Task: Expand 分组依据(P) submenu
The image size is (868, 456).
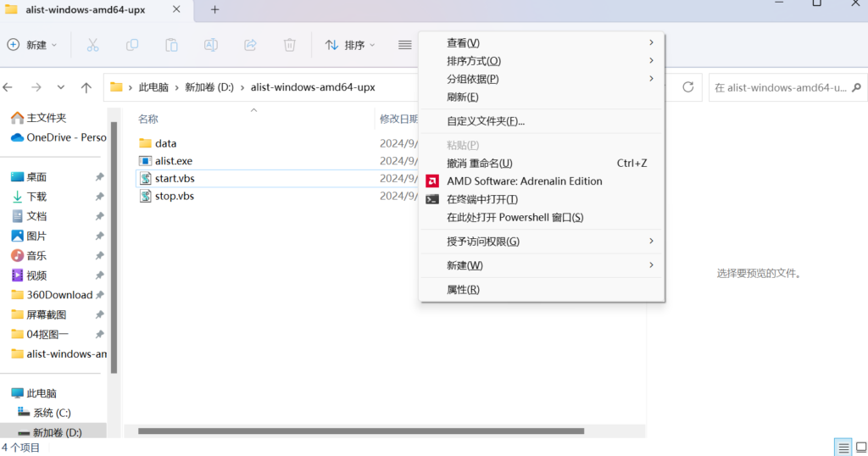Action: click(x=651, y=79)
